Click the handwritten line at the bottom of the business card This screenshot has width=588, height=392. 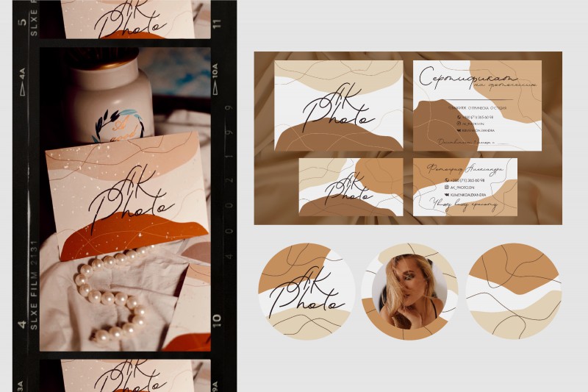tap(463, 204)
